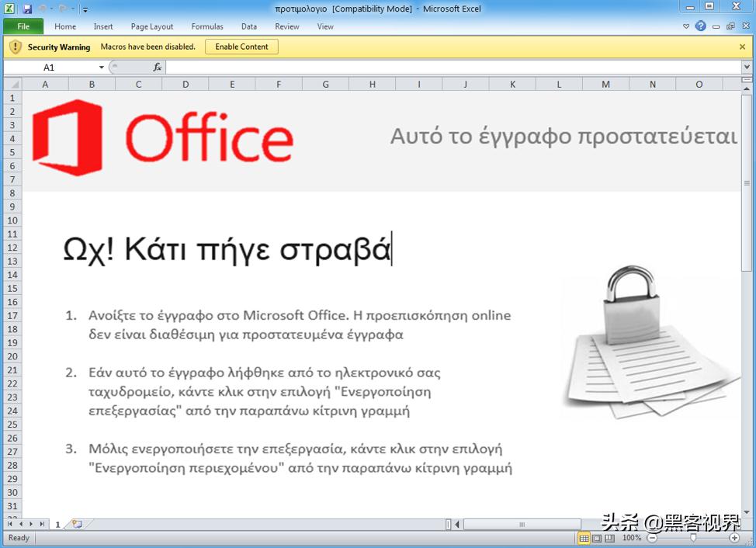Click the vertical scrollbar down arrow

747,513
